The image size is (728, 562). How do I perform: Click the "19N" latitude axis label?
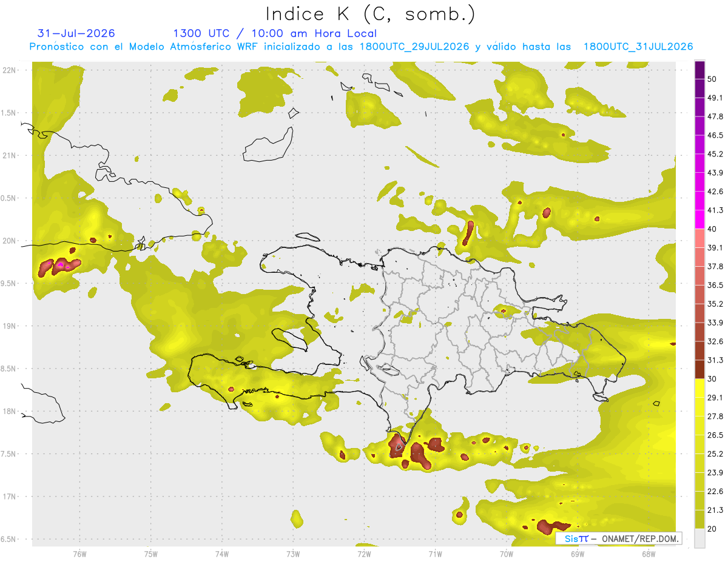point(9,326)
